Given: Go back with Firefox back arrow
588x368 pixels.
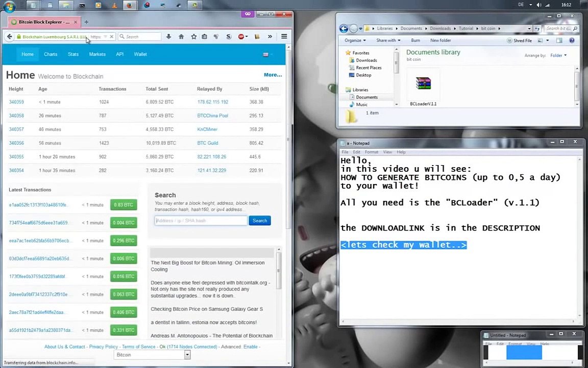Looking at the screenshot, I should [x=9, y=36].
